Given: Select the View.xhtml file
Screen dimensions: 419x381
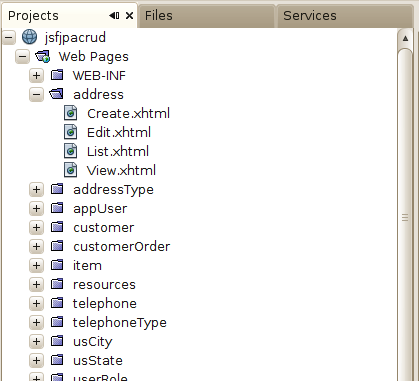Looking at the screenshot, I should 121,170.
